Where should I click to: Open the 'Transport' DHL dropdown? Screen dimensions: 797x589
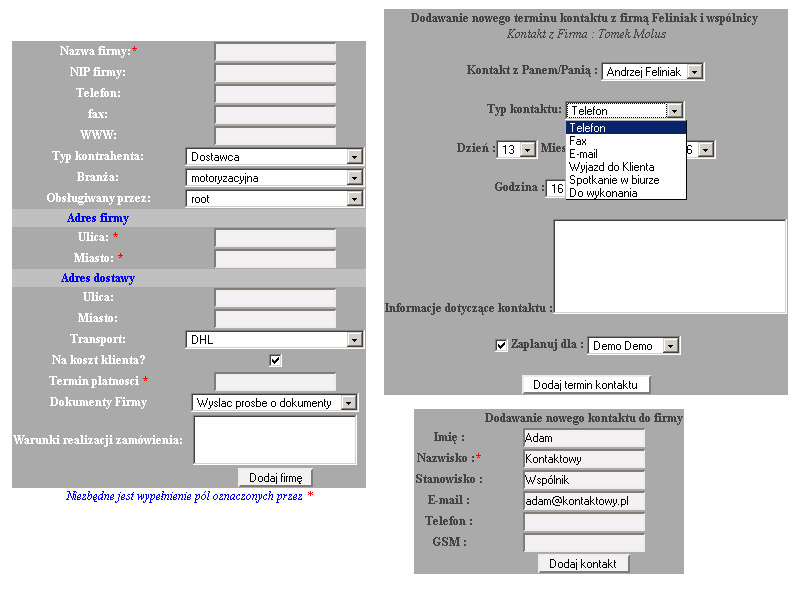(354, 340)
